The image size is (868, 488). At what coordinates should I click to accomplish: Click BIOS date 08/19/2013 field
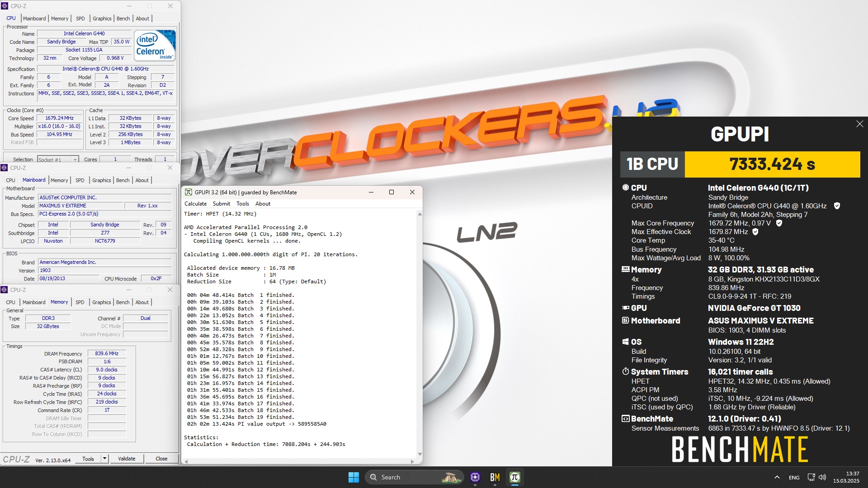click(x=68, y=278)
